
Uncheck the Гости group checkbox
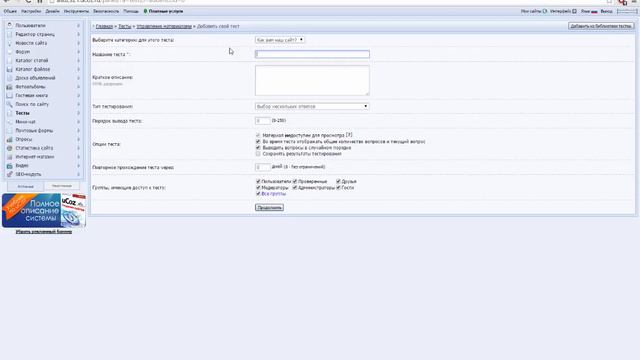point(338,188)
